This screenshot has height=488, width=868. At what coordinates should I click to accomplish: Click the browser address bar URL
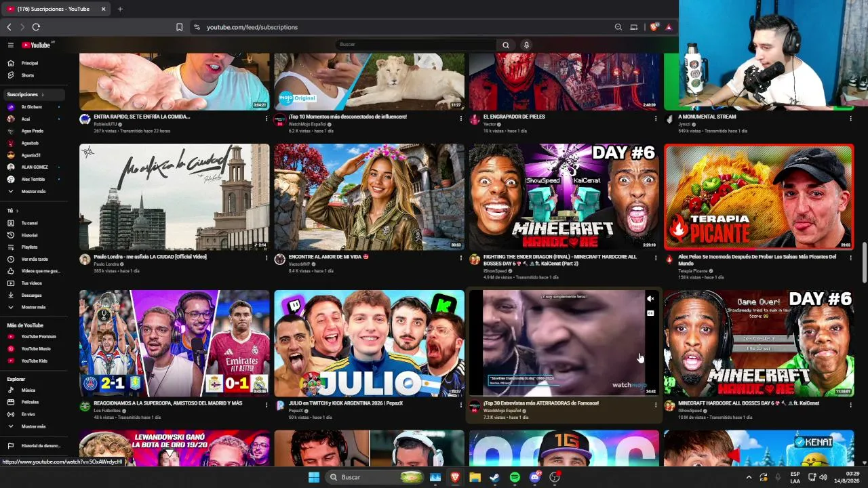point(252,27)
